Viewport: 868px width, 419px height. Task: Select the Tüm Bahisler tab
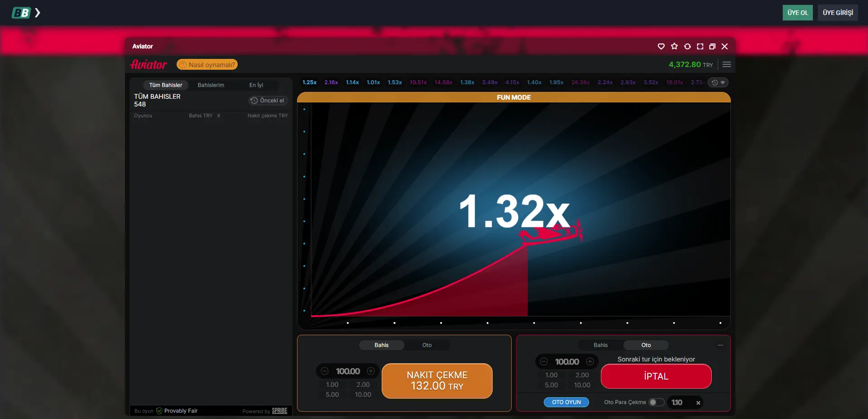(x=166, y=85)
